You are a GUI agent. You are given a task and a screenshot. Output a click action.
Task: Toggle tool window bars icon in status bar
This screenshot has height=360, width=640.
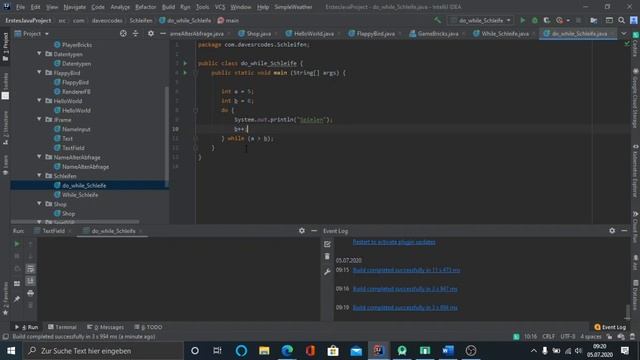[x=5, y=337]
